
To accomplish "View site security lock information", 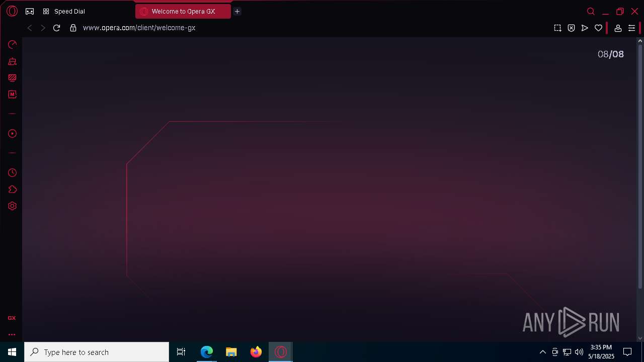I will [x=73, y=28].
